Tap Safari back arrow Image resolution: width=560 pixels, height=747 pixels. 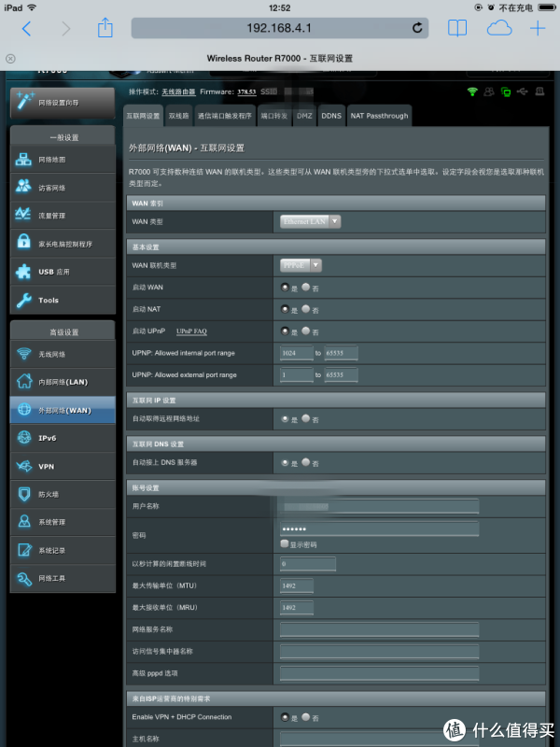click(x=27, y=29)
